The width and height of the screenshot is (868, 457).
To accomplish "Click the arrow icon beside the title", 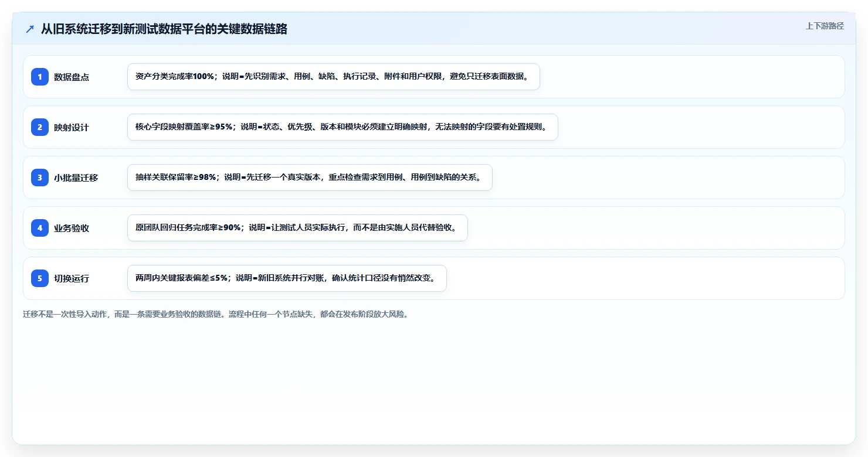I will click(30, 29).
